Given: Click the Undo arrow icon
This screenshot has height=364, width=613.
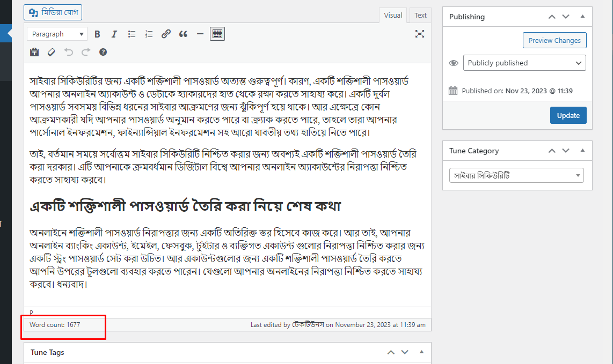Looking at the screenshot, I should 68,52.
